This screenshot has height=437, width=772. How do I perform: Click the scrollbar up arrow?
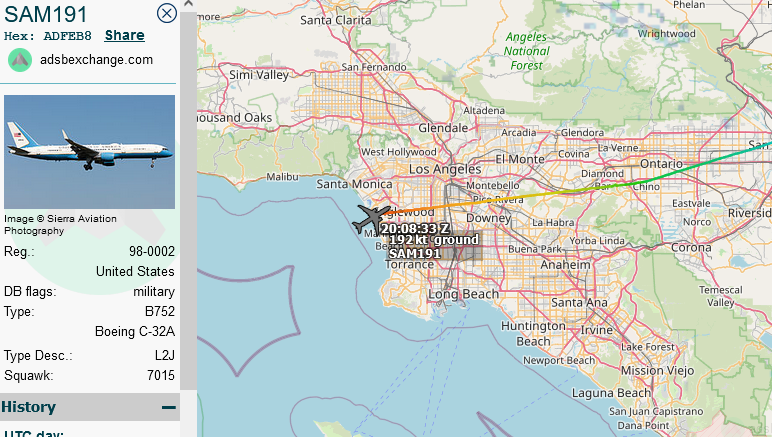[188, 4]
